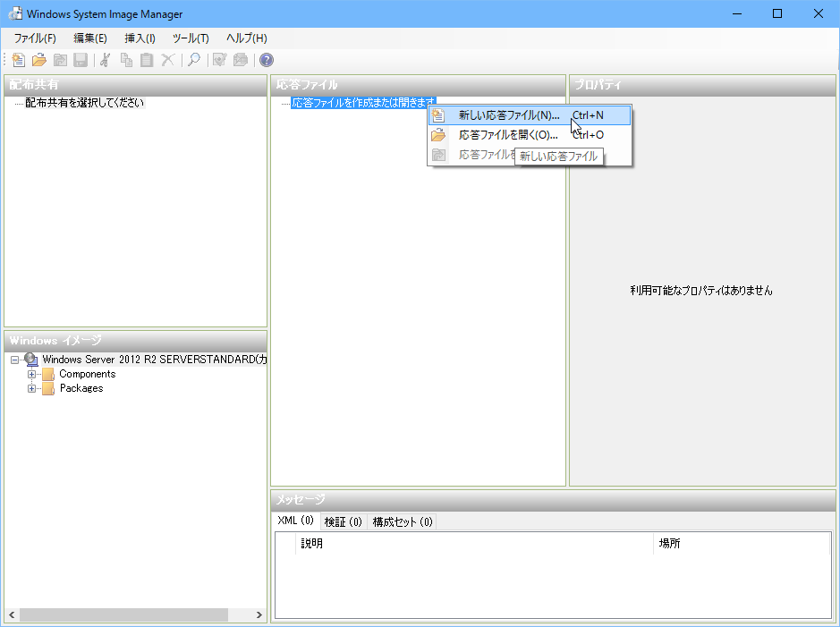Click the 配布共有 panel header

coord(136,85)
